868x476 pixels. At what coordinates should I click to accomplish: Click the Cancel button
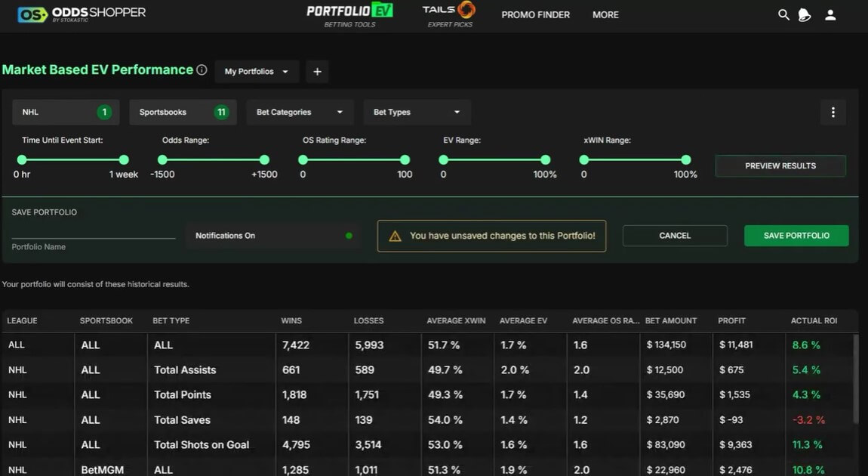(x=675, y=236)
